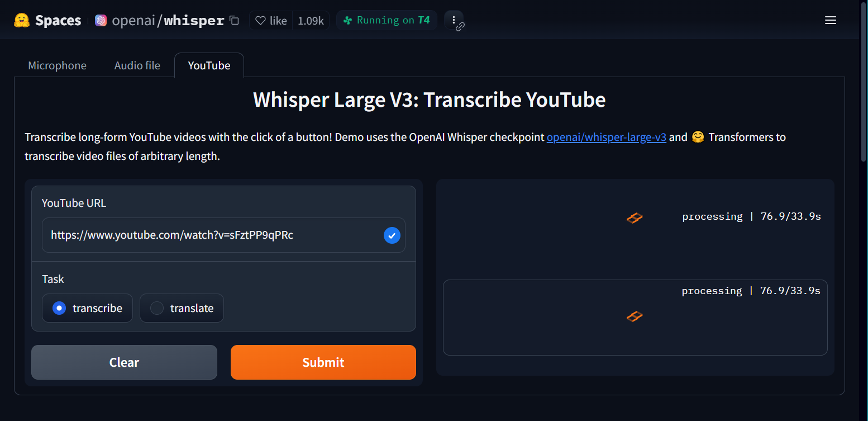The height and width of the screenshot is (421, 868).
Task: Click the heart like icon
Action: pyautogui.click(x=260, y=21)
